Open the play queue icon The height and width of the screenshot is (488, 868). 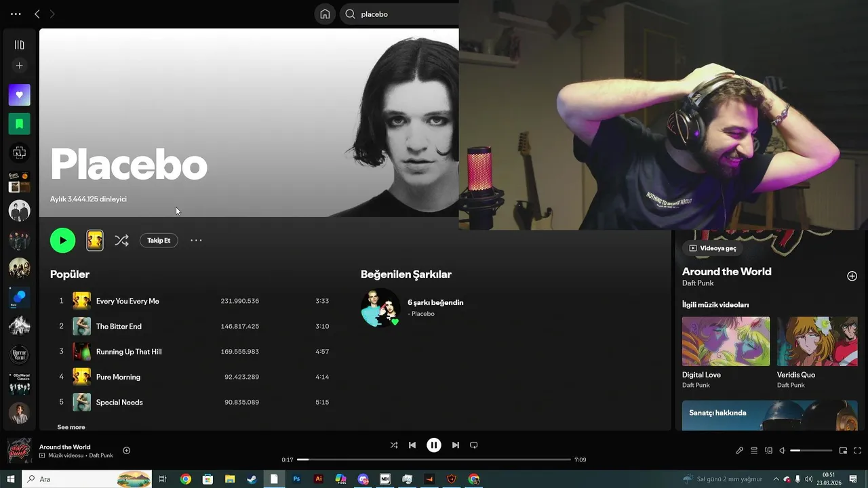pyautogui.click(x=753, y=451)
